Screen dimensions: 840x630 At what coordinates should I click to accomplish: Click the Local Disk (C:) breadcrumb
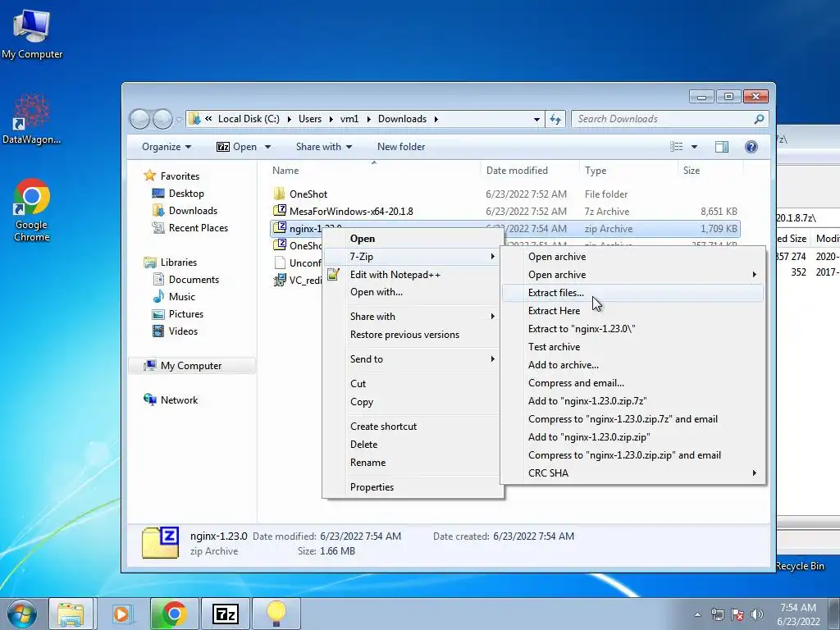(249, 119)
